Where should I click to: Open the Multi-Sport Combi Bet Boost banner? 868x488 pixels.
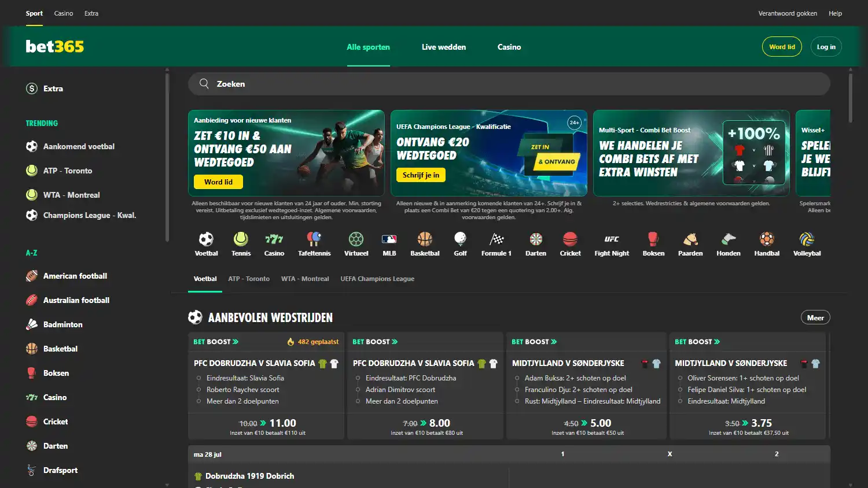tap(692, 153)
